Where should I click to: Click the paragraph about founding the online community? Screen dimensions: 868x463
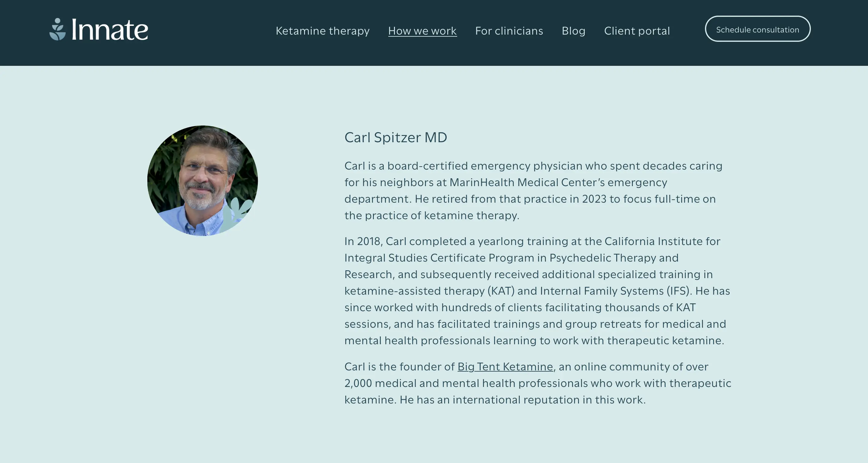(x=536, y=383)
